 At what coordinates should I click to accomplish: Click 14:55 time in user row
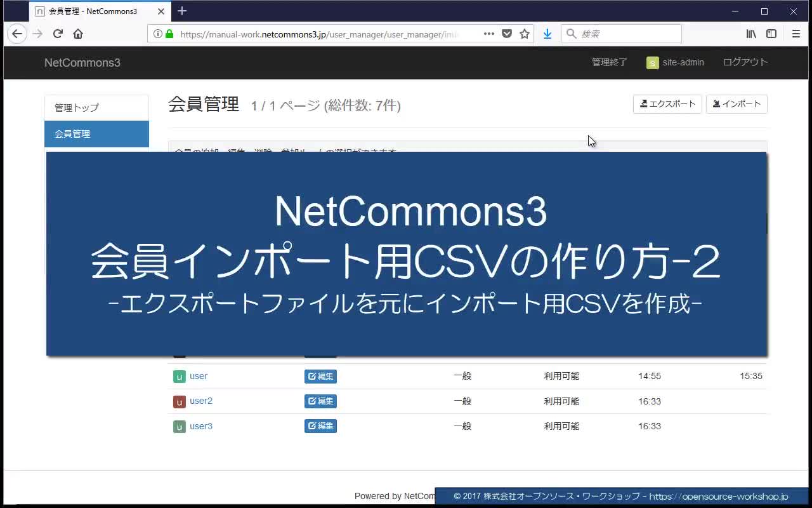650,376
